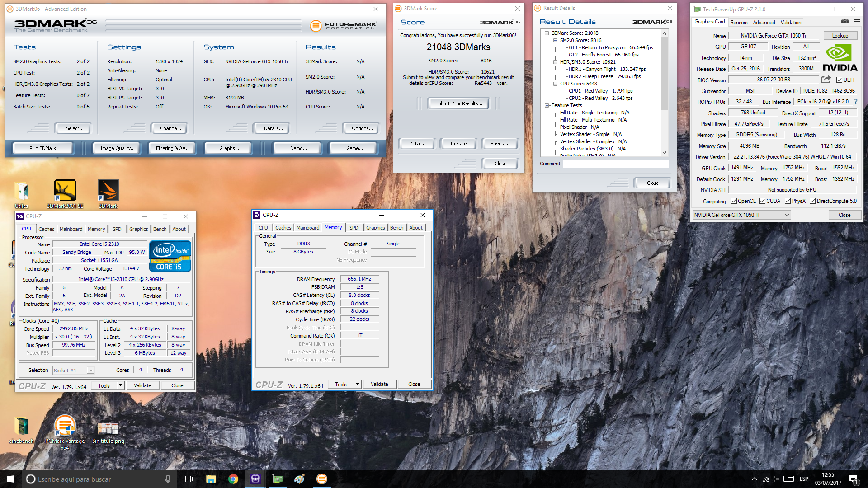Open the Socket #1 selection dropdown

click(x=73, y=371)
